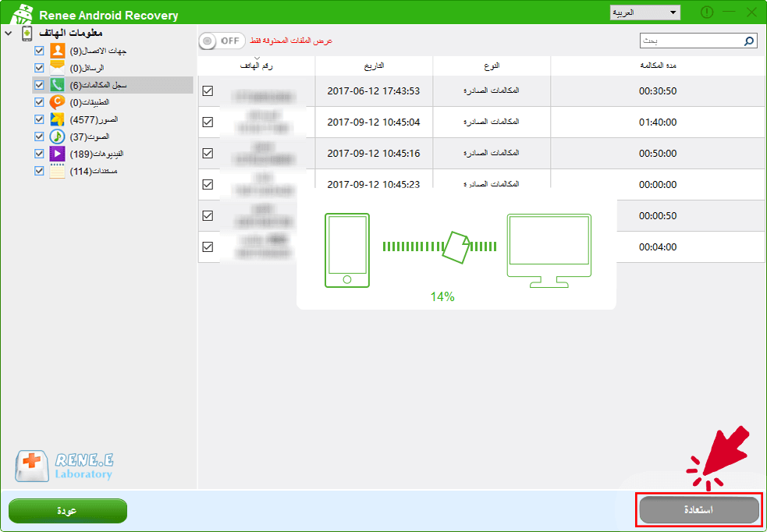Viewport: 767px width, 532px height.
Task: Click the Android phone icon beside معلومات الهاتف
Action: click(x=27, y=34)
